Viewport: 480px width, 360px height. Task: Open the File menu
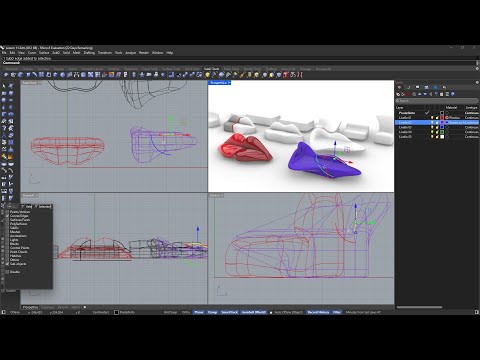[4, 53]
